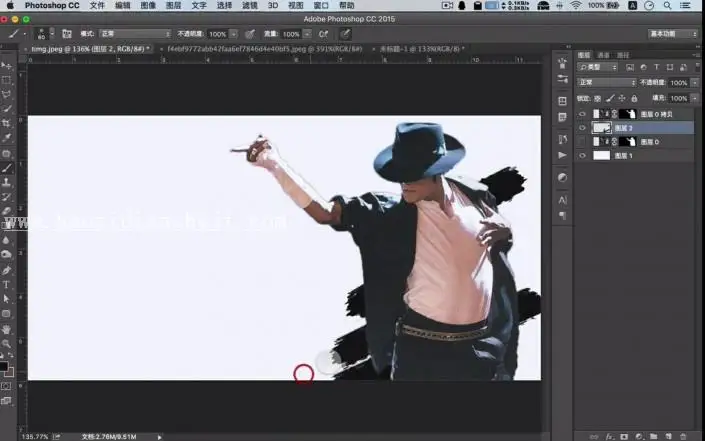Filter layers by pixel type icon

[629, 67]
